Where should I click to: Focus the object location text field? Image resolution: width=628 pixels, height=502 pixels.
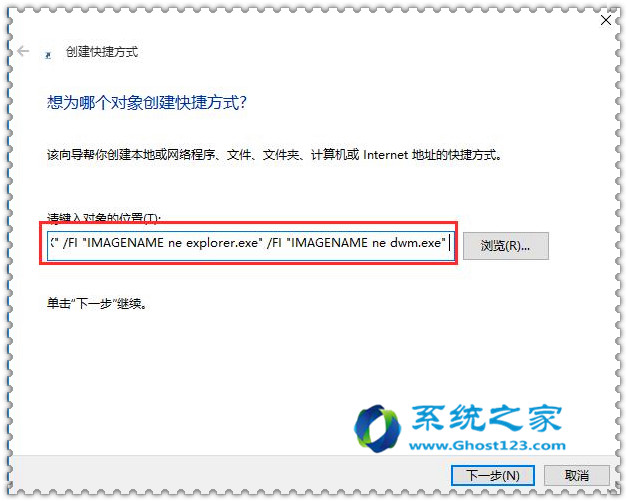click(251, 243)
